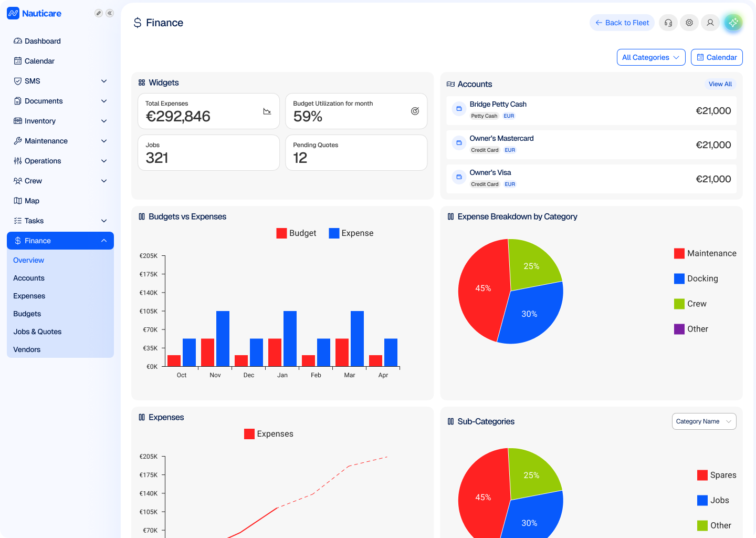Click Total Expenses chart trend icon
The height and width of the screenshot is (538, 756).
coord(267,111)
